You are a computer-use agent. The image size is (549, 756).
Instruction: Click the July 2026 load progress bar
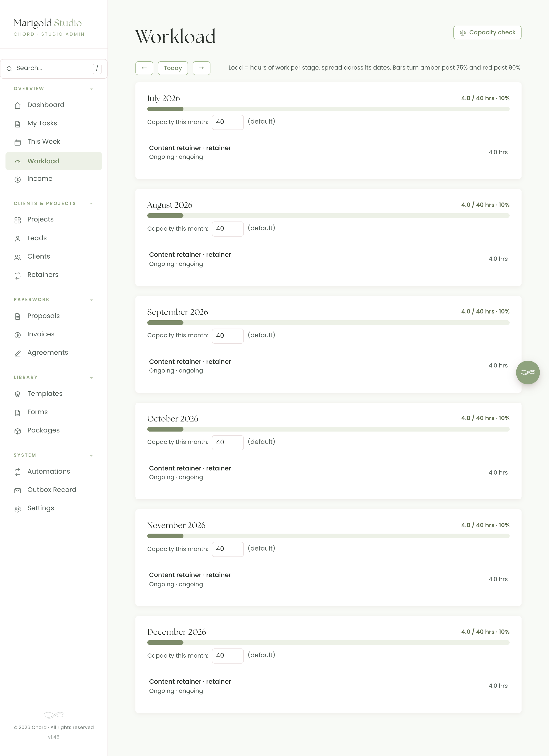pos(328,109)
